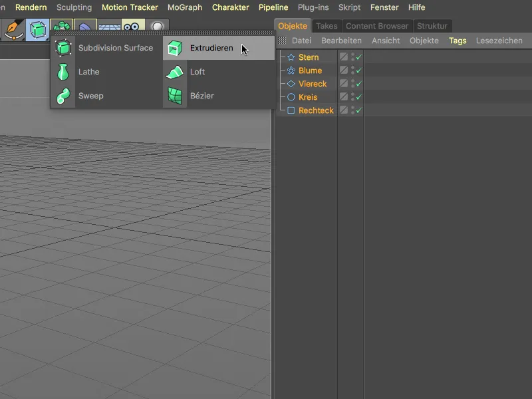The width and height of the screenshot is (532, 399).
Task: Click the Bézier surface icon
Action: click(x=175, y=96)
